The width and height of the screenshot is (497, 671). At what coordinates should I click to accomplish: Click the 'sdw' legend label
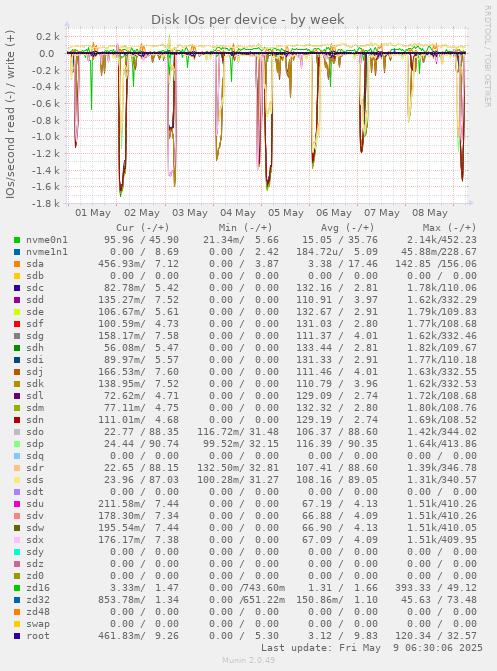(35, 528)
